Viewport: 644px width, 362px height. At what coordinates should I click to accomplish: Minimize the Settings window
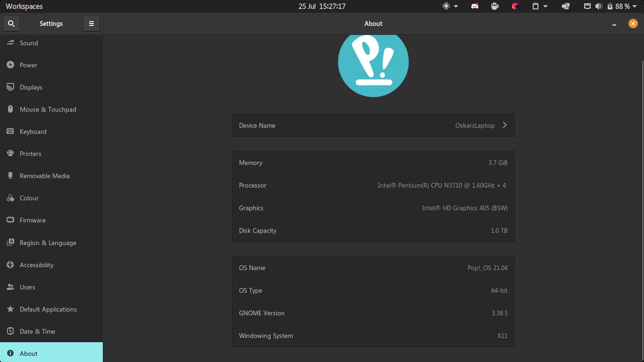614,24
